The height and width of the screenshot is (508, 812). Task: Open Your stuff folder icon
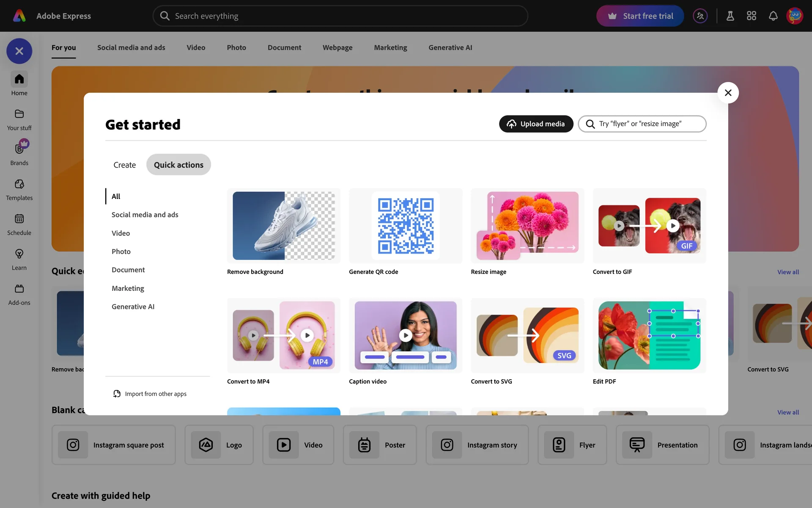[x=19, y=114]
